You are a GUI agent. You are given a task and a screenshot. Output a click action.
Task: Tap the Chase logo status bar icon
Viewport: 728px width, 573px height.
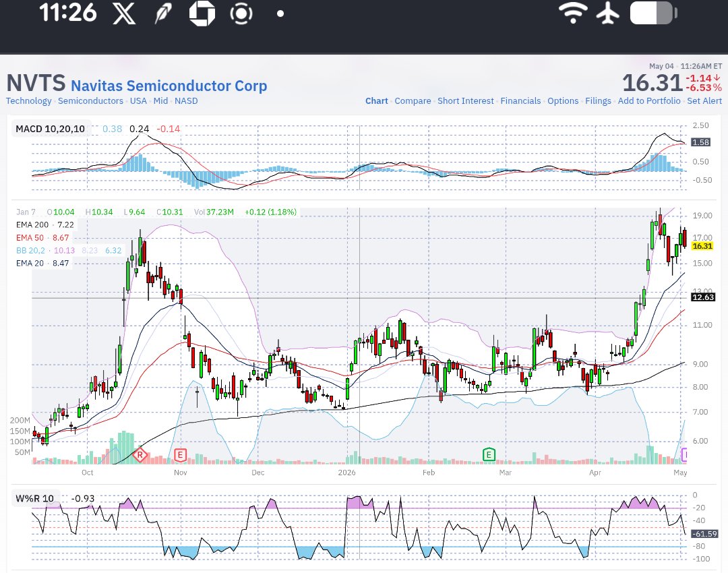[202, 13]
